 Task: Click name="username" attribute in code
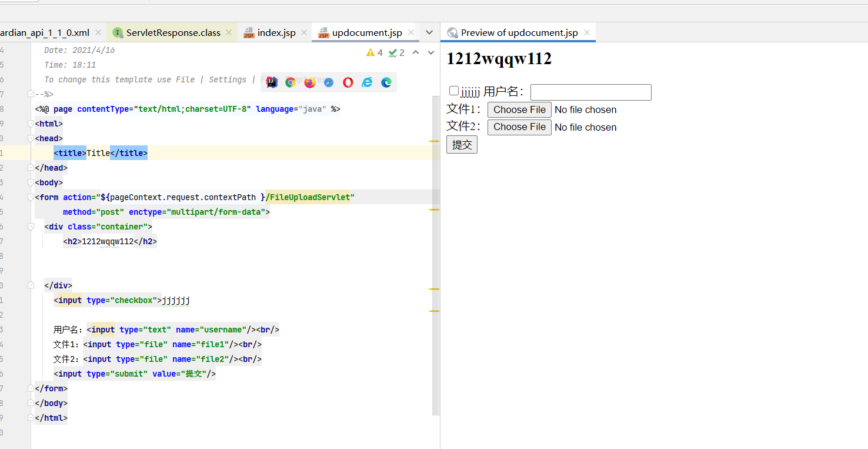click(x=211, y=330)
